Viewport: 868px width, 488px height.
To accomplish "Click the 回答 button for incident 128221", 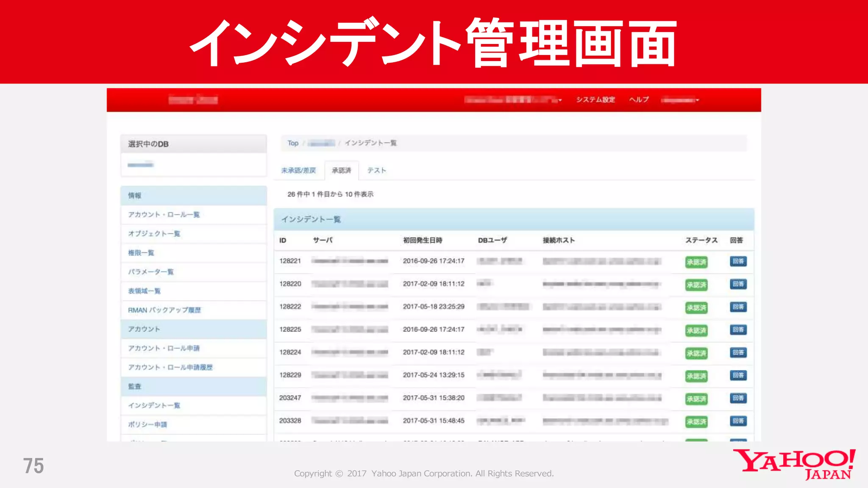I will click(738, 261).
